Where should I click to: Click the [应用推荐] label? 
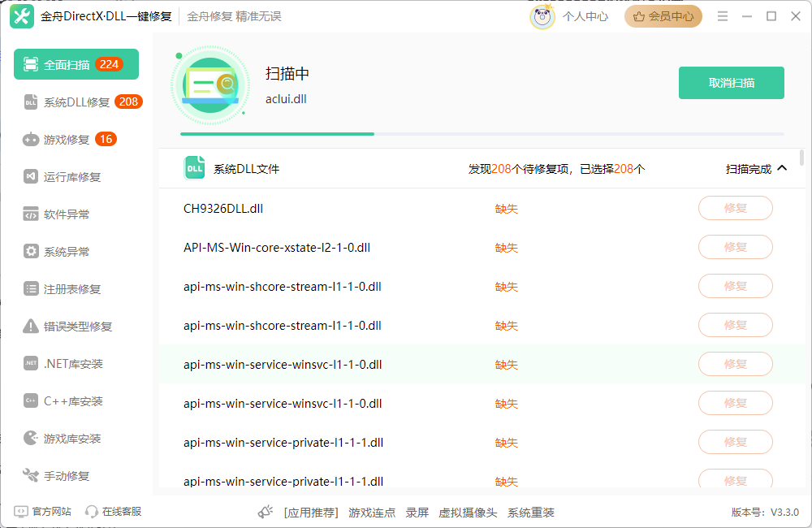click(311, 513)
